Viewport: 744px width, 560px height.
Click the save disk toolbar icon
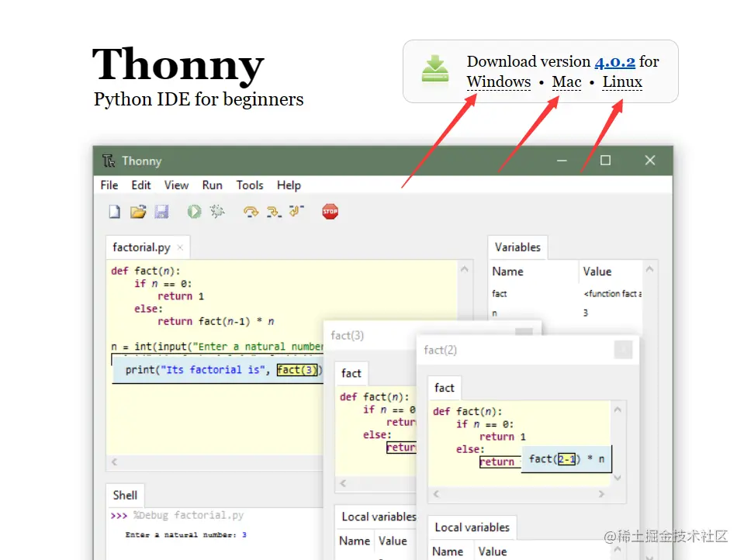click(x=161, y=212)
